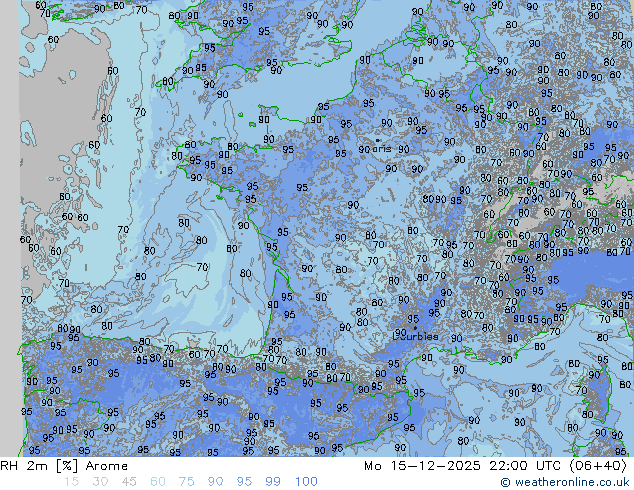Click the light-blue legend value 60
This screenshot has height=490, width=634.
158,482
